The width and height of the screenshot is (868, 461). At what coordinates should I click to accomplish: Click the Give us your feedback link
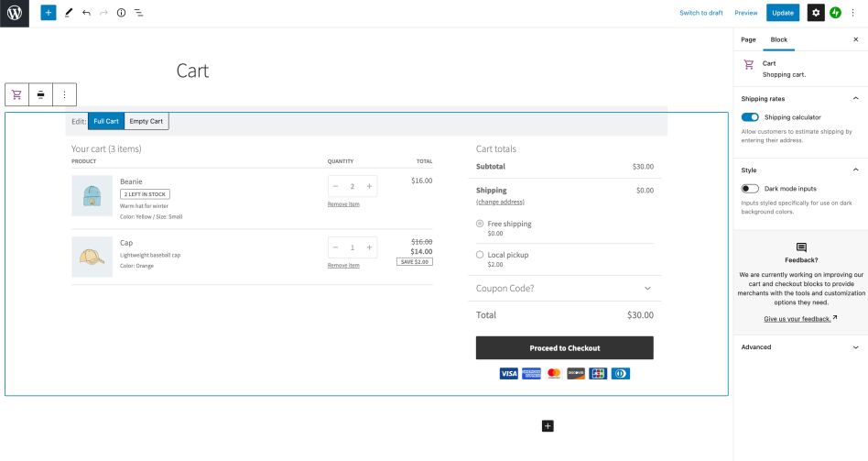click(797, 319)
